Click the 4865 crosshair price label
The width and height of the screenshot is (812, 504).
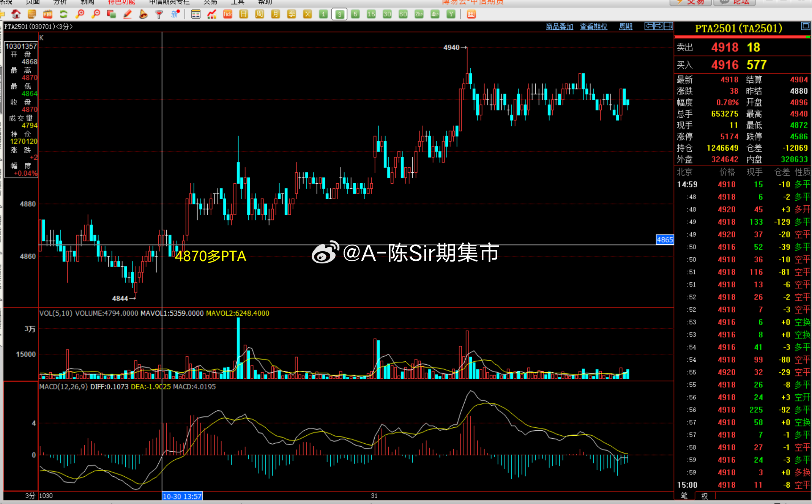pos(665,239)
